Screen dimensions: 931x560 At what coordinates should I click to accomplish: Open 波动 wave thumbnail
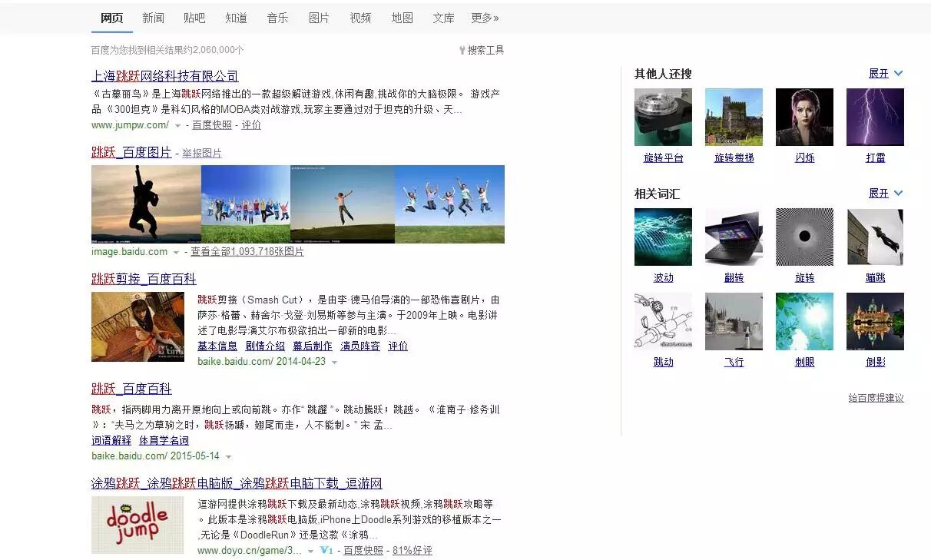click(x=663, y=237)
